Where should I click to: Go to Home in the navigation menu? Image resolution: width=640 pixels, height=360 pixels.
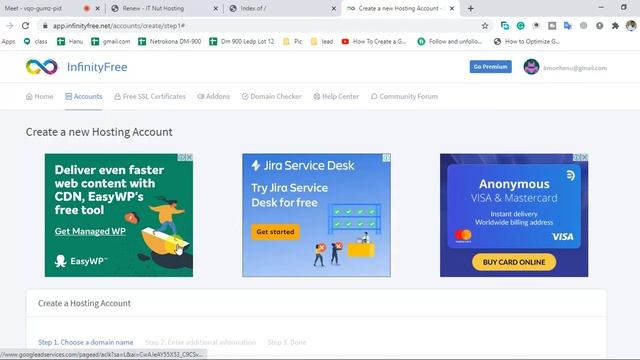point(40,96)
